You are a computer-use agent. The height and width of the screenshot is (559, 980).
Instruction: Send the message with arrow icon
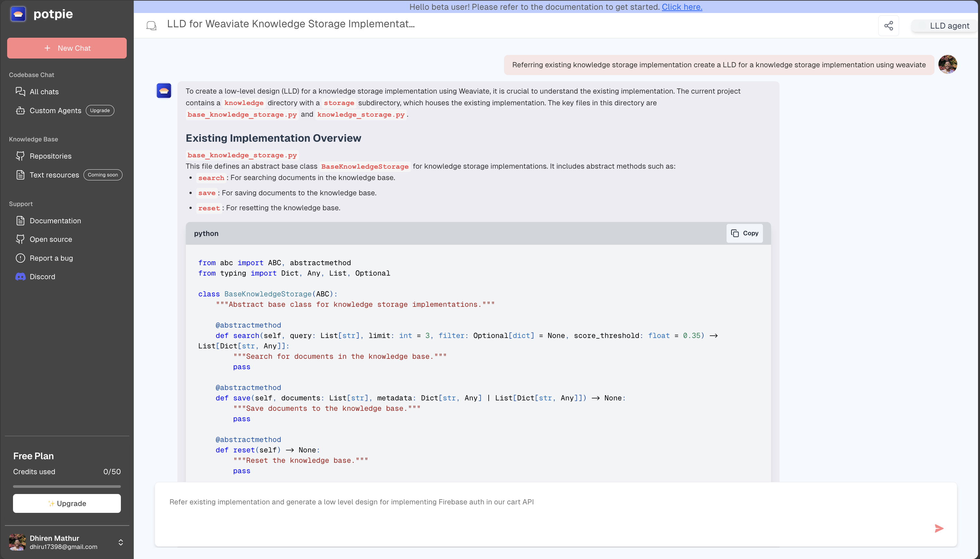coord(939,529)
